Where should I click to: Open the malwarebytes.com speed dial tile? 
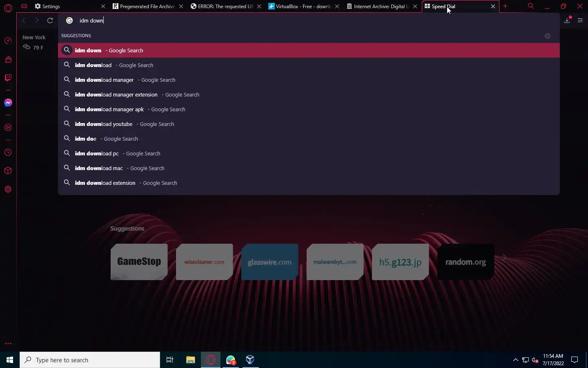[335, 262]
